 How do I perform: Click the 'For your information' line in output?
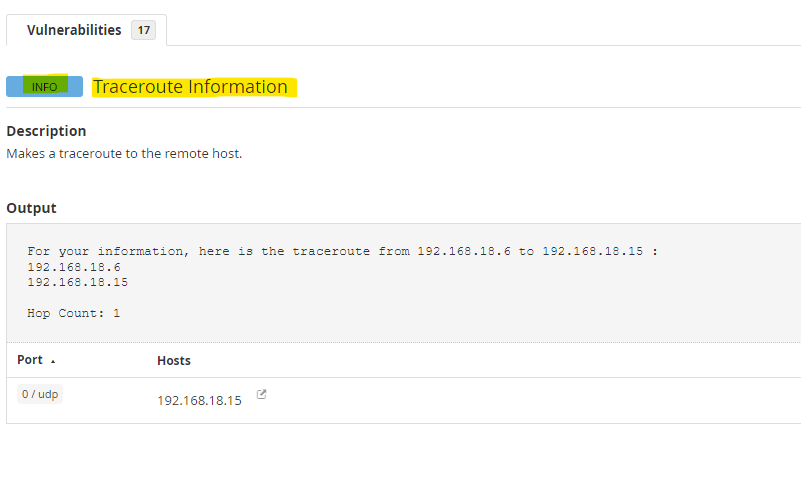[108, 251]
